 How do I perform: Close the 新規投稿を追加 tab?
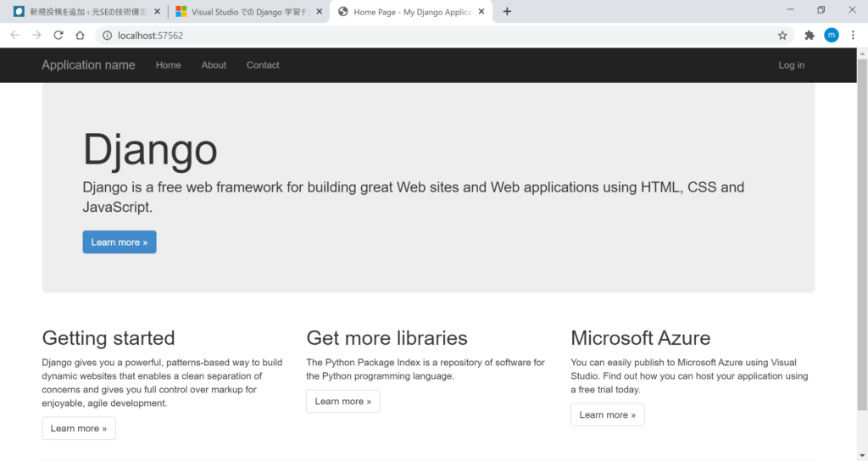tap(157, 12)
